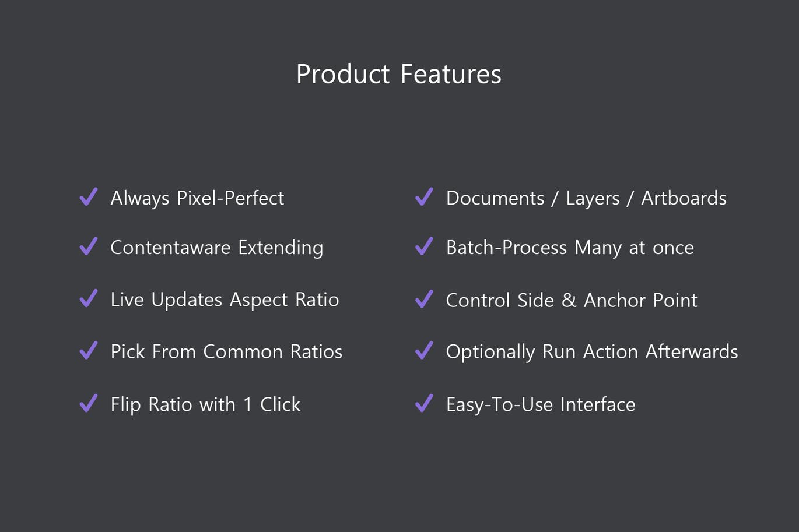The width and height of the screenshot is (799, 532).
Task: Click checkmark next to Optionally Run Action Afterwards
Action: click(424, 351)
